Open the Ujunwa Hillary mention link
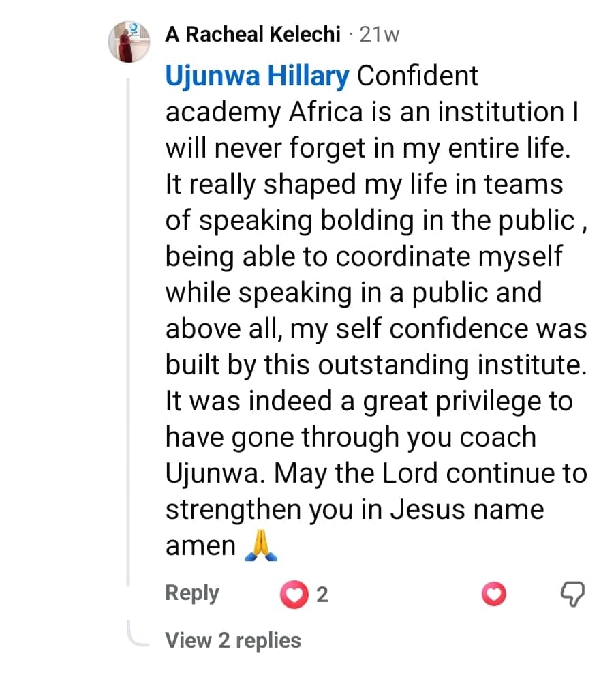 [256, 76]
